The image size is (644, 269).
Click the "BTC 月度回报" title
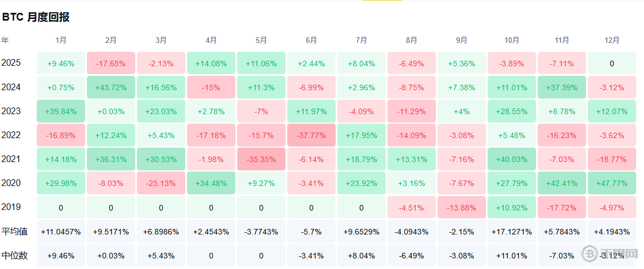36,17
